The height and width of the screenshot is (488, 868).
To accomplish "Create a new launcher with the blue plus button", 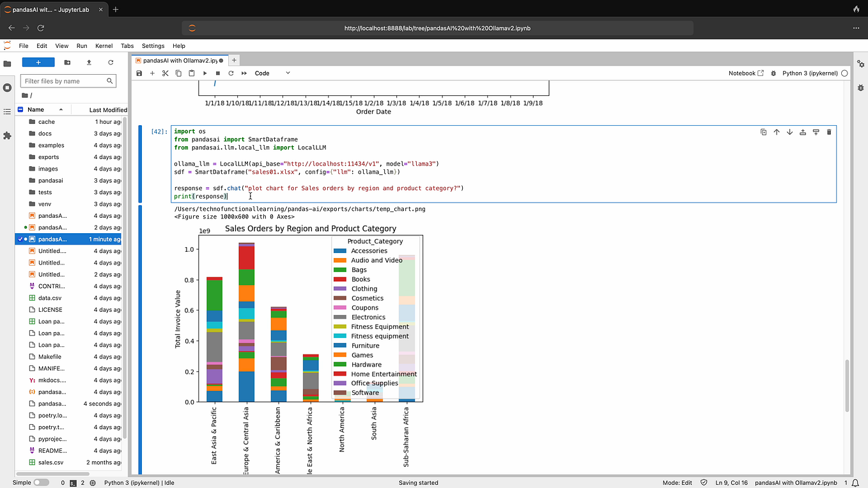I will tap(38, 61).
